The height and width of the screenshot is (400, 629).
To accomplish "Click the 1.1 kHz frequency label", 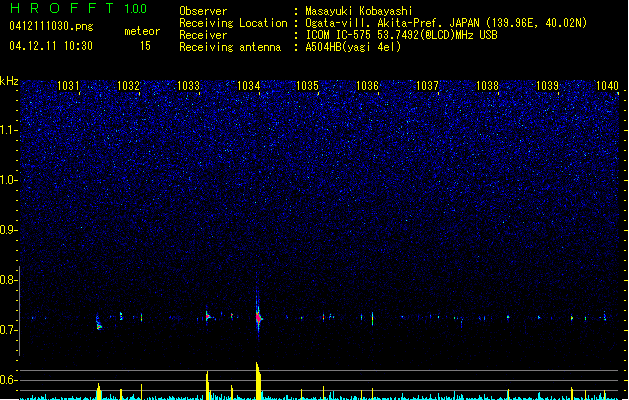I will (x=9, y=130).
